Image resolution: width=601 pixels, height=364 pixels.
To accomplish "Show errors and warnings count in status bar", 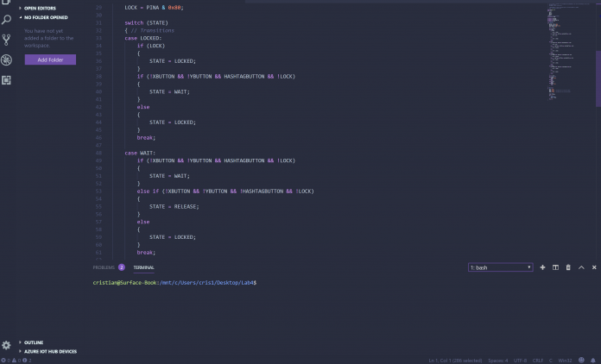I will tap(16, 361).
